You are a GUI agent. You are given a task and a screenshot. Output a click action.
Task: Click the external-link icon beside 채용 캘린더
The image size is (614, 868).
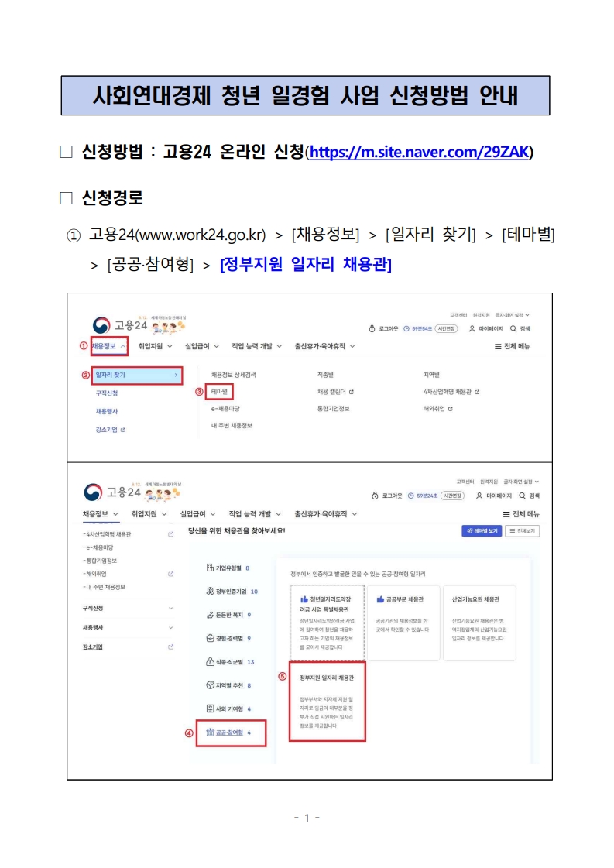click(352, 392)
